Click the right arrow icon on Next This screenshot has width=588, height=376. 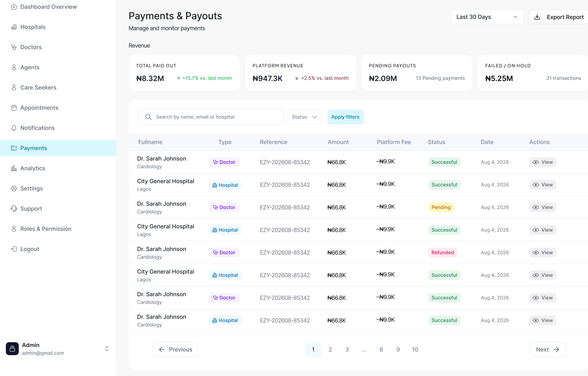click(x=557, y=349)
